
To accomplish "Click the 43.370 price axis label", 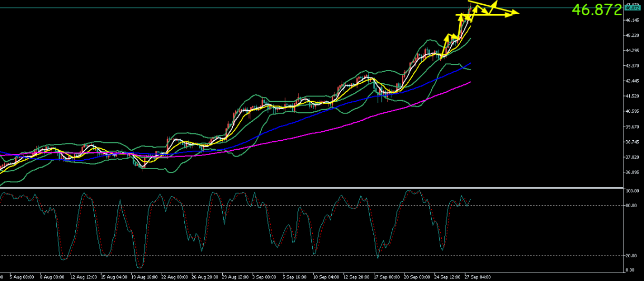I will (632, 66).
